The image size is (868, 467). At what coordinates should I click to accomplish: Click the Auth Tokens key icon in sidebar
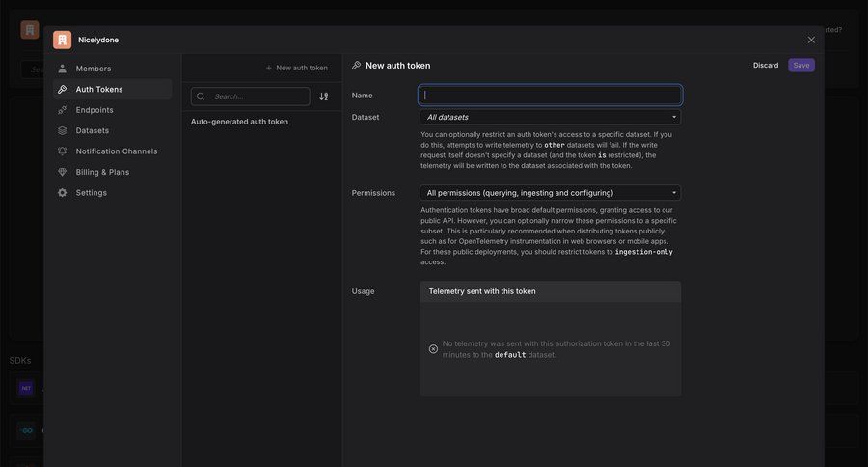pyautogui.click(x=63, y=89)
